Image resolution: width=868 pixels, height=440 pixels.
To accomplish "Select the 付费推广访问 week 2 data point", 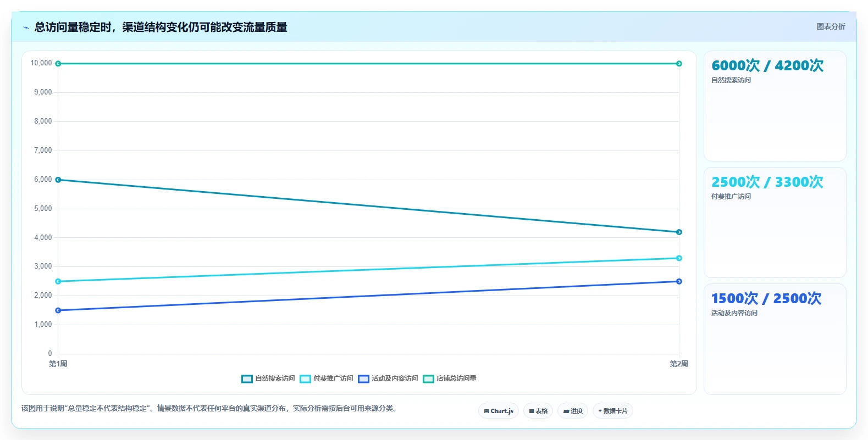I will pyautogui.click(x=679, y=258).
